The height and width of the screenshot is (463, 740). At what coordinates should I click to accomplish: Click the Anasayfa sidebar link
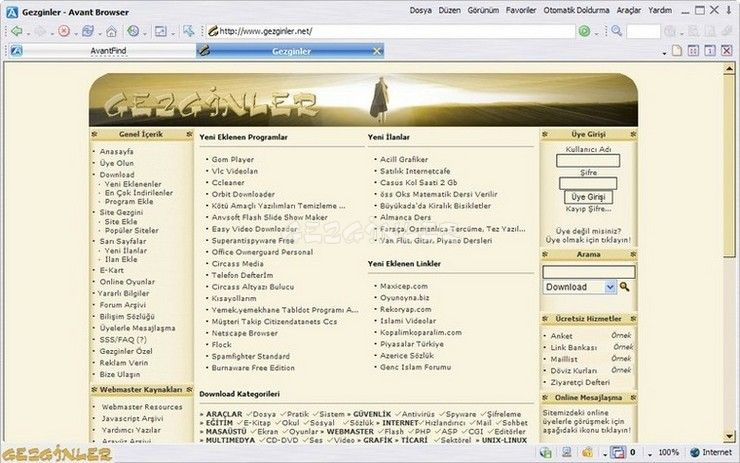click(x=117, y=152)
